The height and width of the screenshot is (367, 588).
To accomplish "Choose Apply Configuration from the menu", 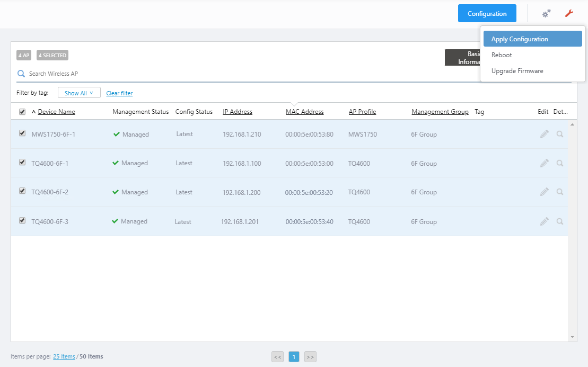I will [532, 39].
